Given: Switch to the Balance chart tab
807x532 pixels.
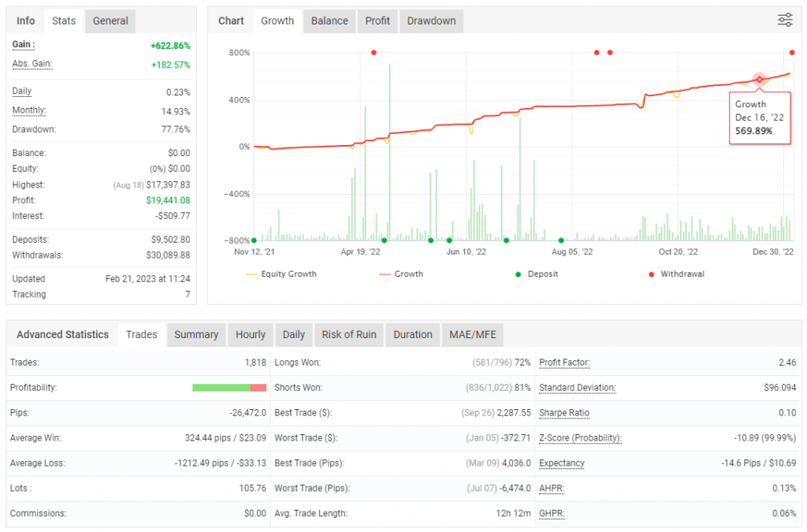Looking at the screenshot, I should [329, 20].
